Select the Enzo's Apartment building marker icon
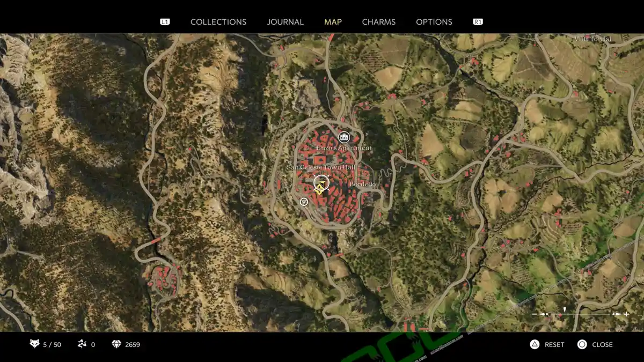 (344, 137)
